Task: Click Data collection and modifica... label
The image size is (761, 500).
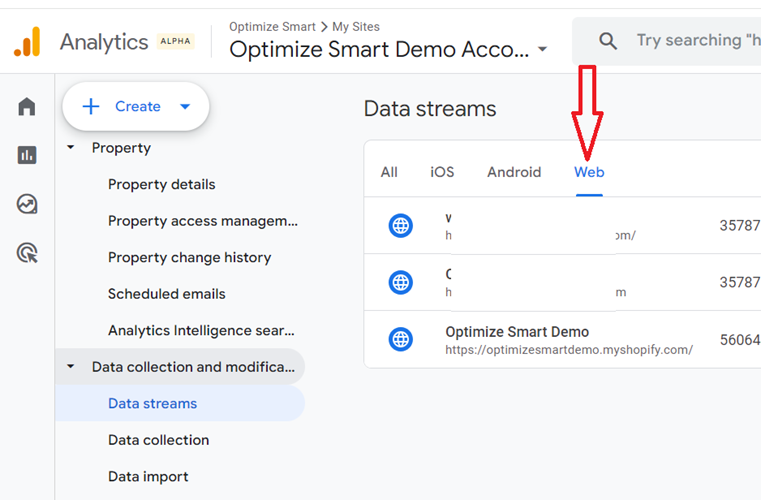Action: [193, 367]
